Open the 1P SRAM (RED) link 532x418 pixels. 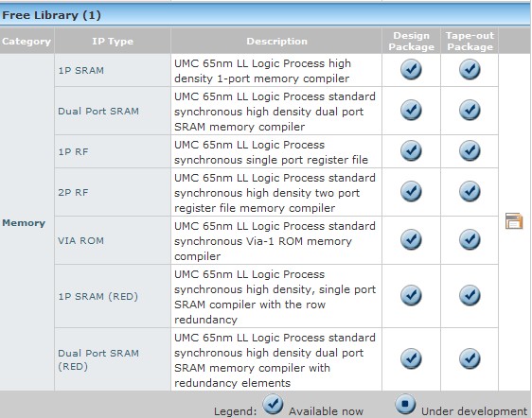98,296
